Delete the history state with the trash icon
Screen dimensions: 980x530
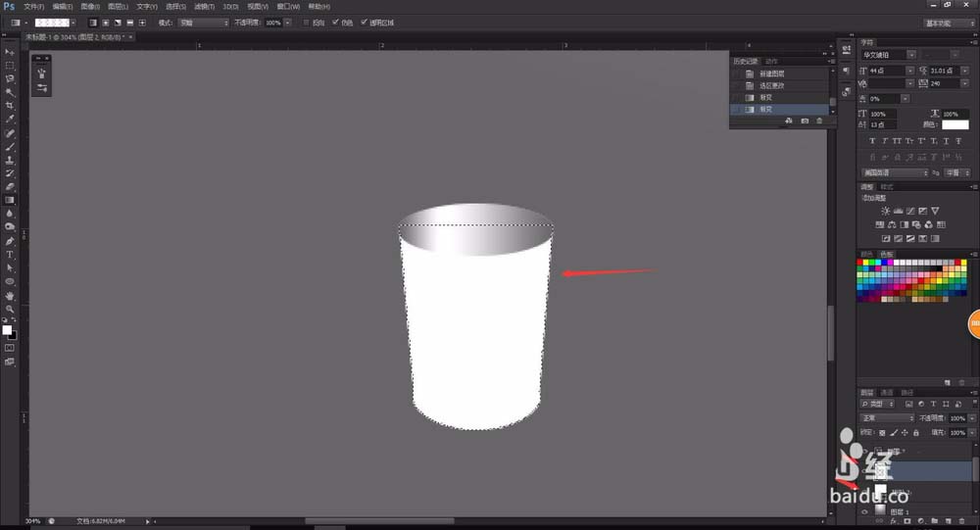[819, 120]
